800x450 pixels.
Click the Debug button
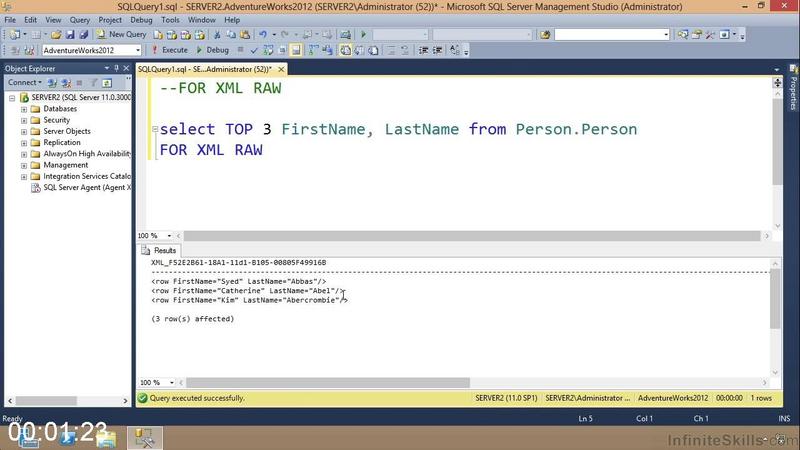tap(213, 50)
